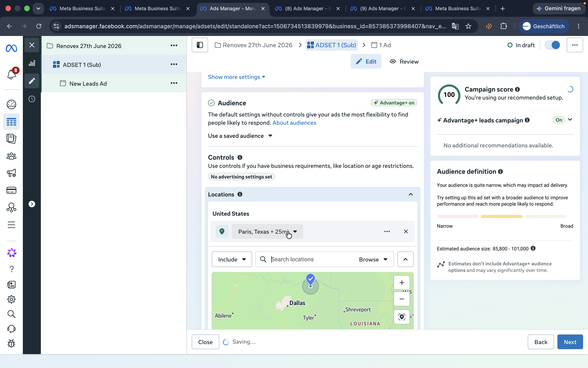Viewport: 588px width, 368px height.
Task: Switch to the Review tab
Action: (x=404, y=62)
